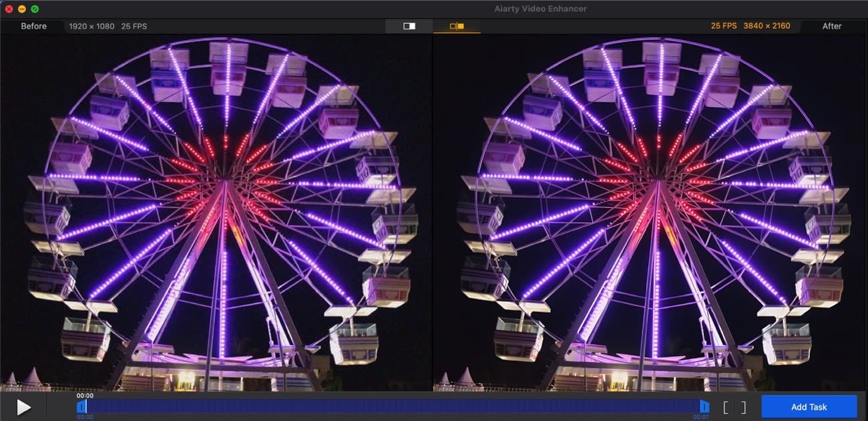The height and width of the screenshot is (421, 868).
Task: Click the 3840 × 2160 output resolution
Action: pos(767,26)
